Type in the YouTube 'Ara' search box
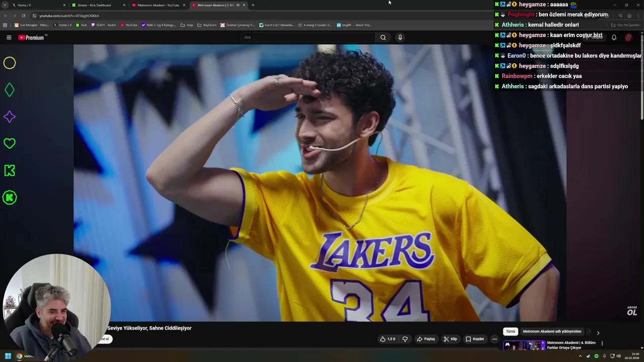Viewport: 644px width, 362px height. pyautogui.click(x=307, y=37)
